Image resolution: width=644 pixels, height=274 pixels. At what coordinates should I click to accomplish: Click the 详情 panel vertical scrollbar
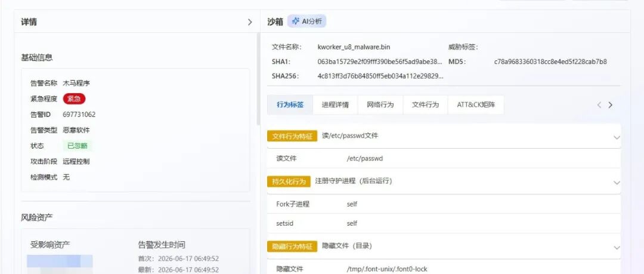pos(258,79)
